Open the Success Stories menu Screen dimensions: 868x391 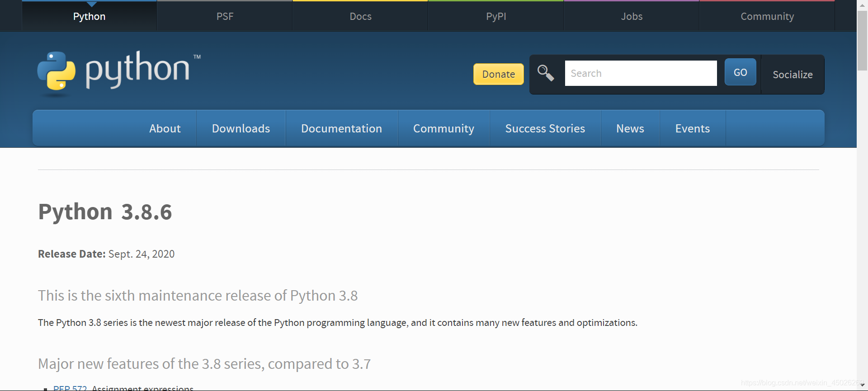pyautogui.click(x=545, y=128)
